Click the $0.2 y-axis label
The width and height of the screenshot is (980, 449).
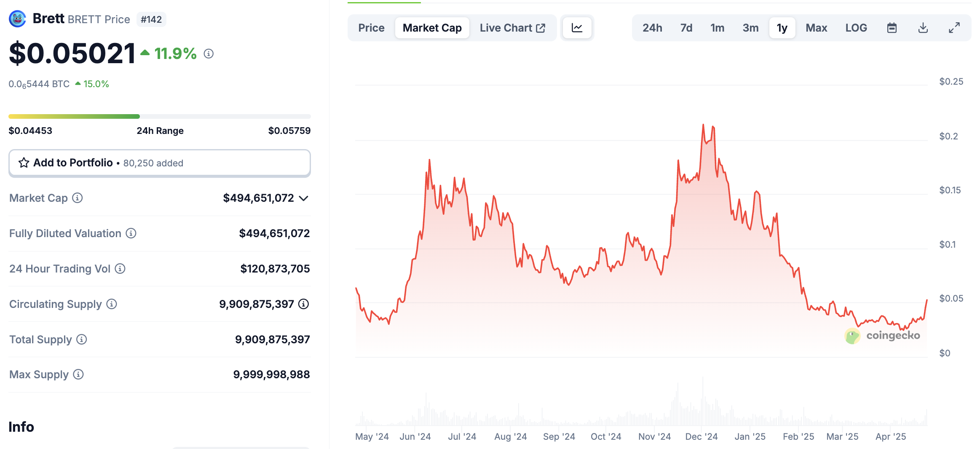(948, 136)
